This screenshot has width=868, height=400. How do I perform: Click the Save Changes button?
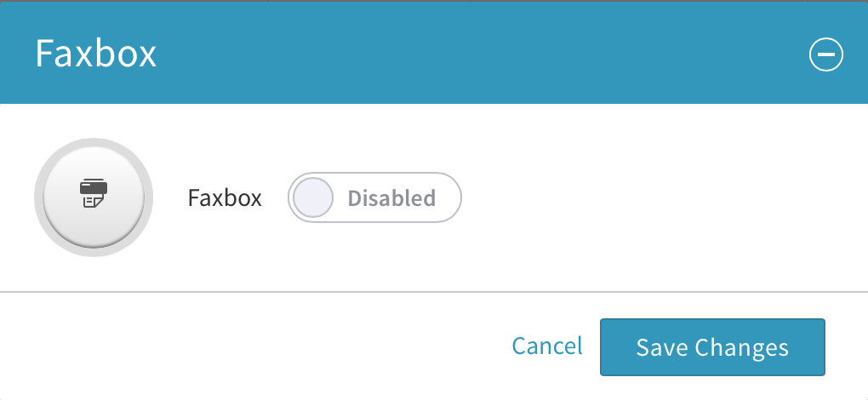[x=712, y=347]
